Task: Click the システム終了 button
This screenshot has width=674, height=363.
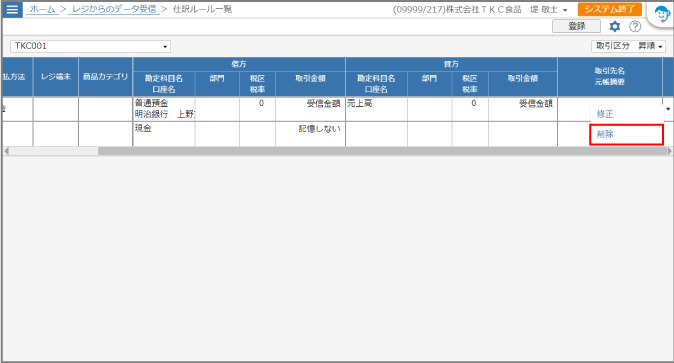Action: coord(610,9)
